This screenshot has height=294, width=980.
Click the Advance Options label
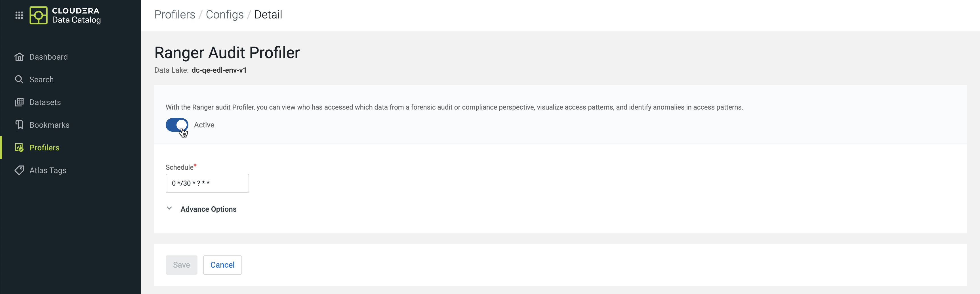[208, 209]
